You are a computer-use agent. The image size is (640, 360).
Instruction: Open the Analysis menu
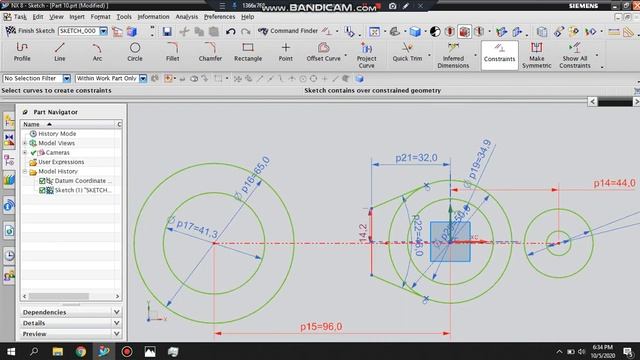point(187,17)
